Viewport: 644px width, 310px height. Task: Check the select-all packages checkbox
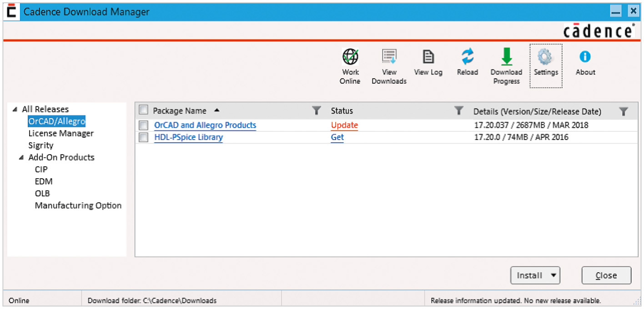click(143, 110)
